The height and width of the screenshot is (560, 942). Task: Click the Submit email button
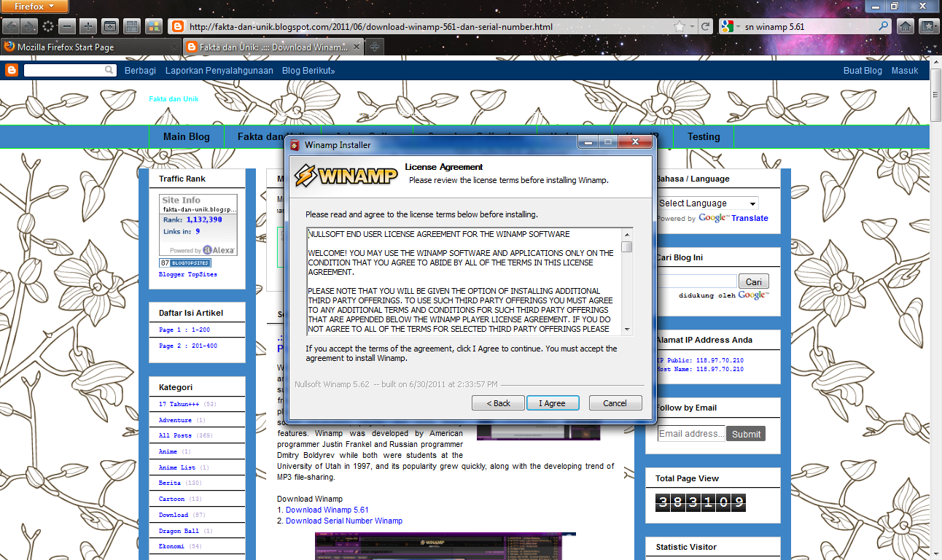coord(746,434)
